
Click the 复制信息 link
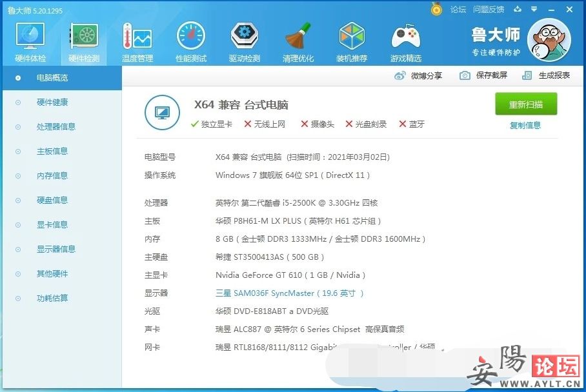point(525,126)
